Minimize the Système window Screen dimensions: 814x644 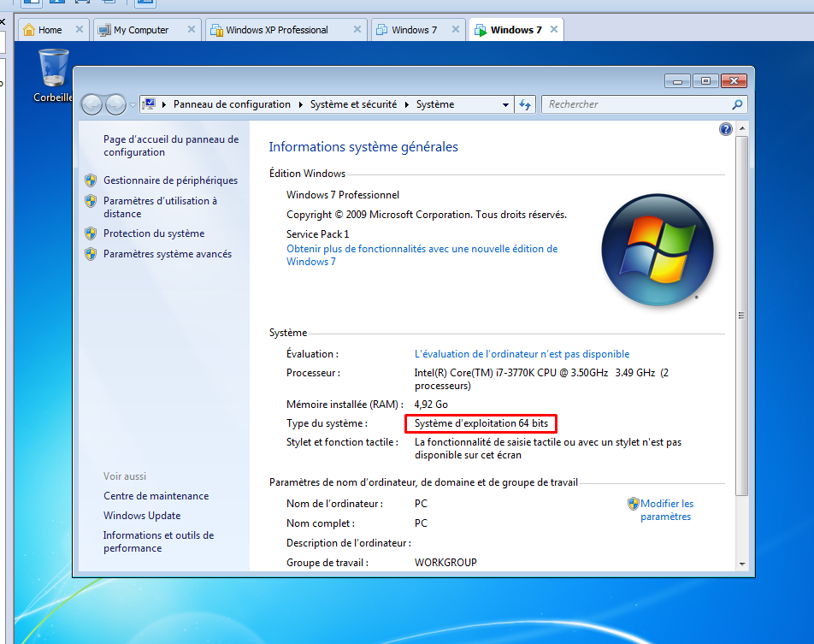coord(677,81)
